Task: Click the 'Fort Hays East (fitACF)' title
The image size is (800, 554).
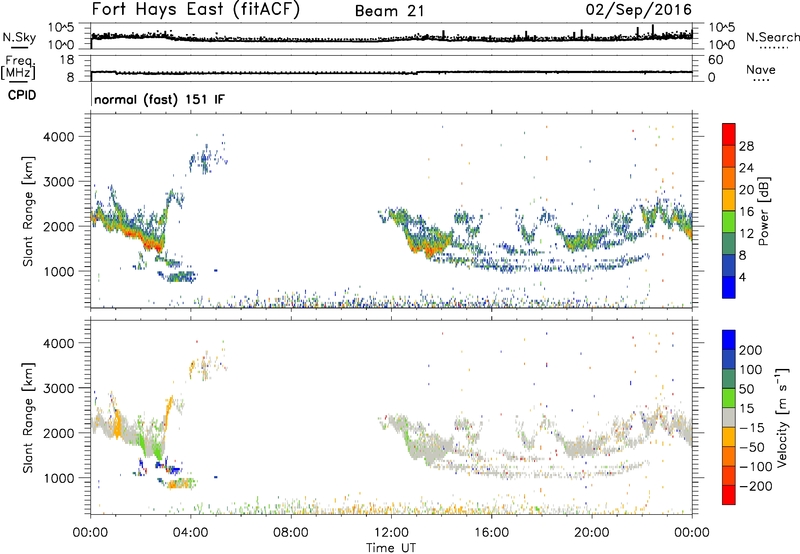Action: [195, 9]
